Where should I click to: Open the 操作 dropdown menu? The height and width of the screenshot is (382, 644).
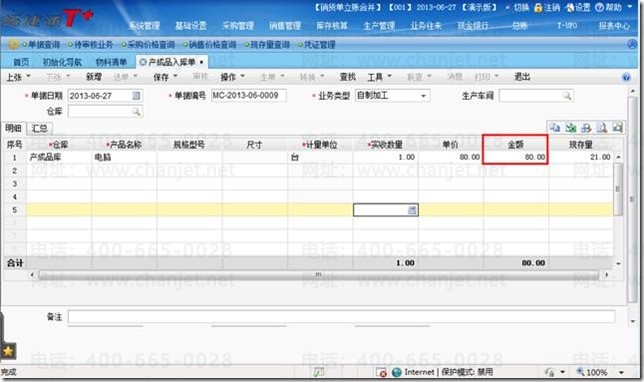coord(232,77)
